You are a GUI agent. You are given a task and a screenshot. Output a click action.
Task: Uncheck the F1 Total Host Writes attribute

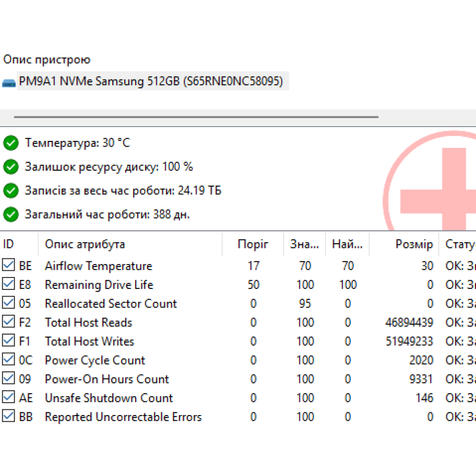[9, 341]
